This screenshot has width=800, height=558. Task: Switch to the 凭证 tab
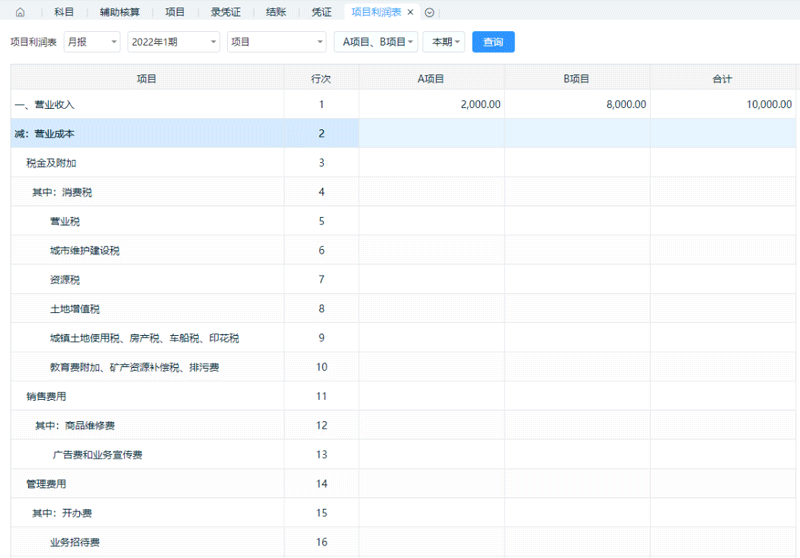tap(321, 12)
